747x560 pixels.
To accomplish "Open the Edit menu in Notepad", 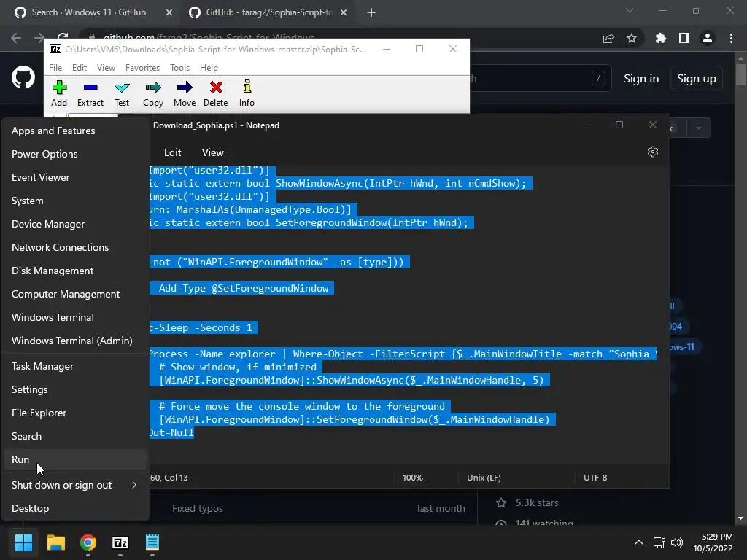I will [x=172, y=152].
